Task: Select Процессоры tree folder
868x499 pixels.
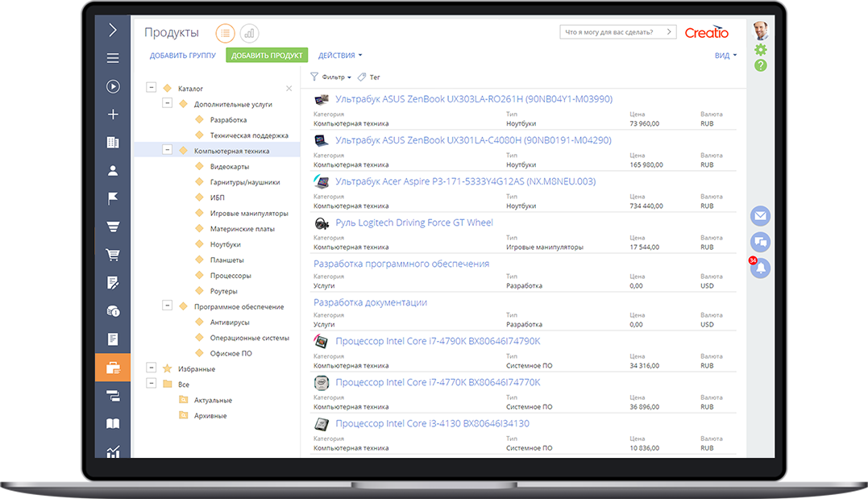Action: click(x=230, y=275)
